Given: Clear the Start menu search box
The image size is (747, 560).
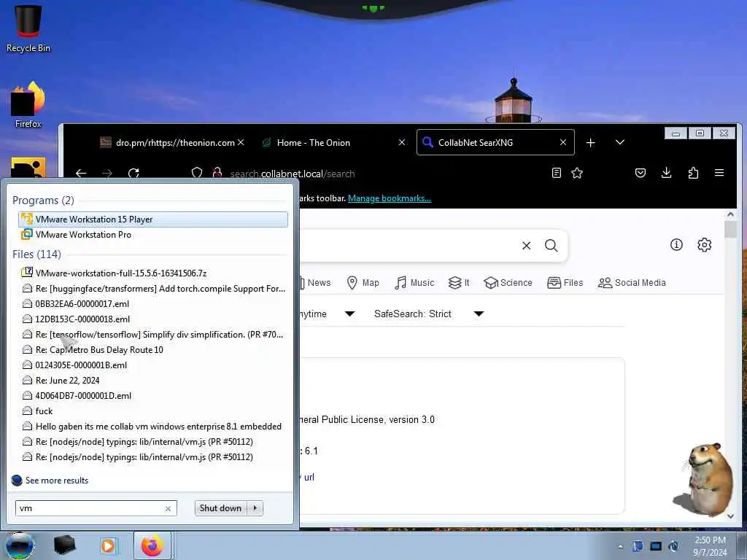Looking at the screenshot, I should click(x=168, y=508).
